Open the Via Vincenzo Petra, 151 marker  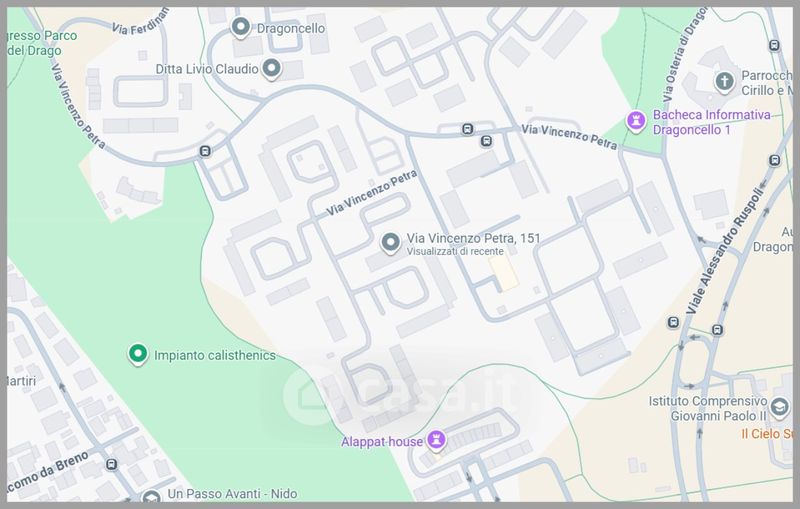click(x=390, y=243)
